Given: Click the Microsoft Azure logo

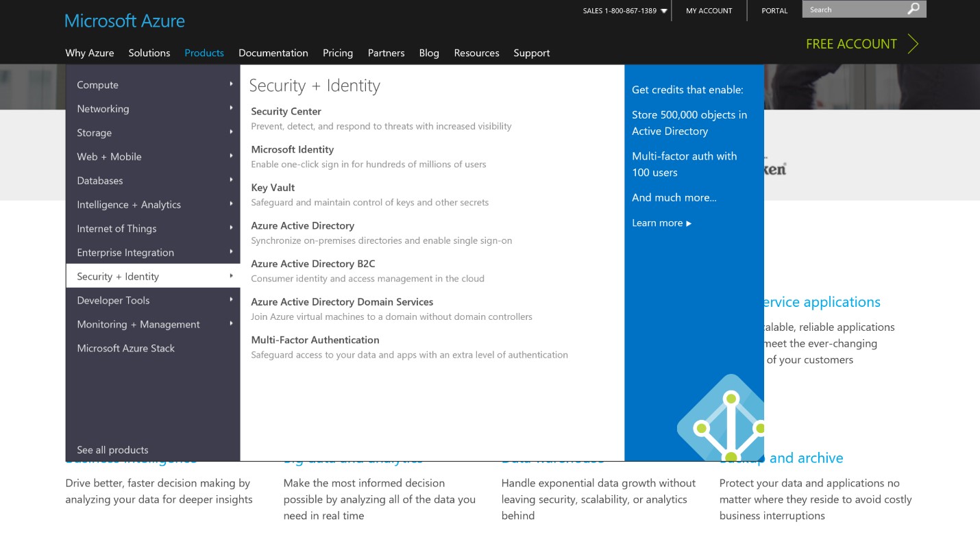Looking at the screenshot, I should pos(124,21).
